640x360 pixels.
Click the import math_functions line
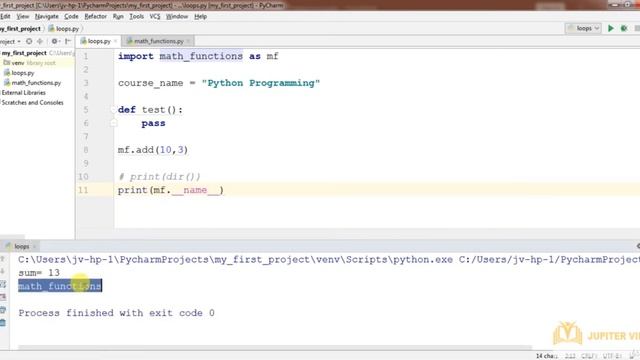(x=198, y=56)
